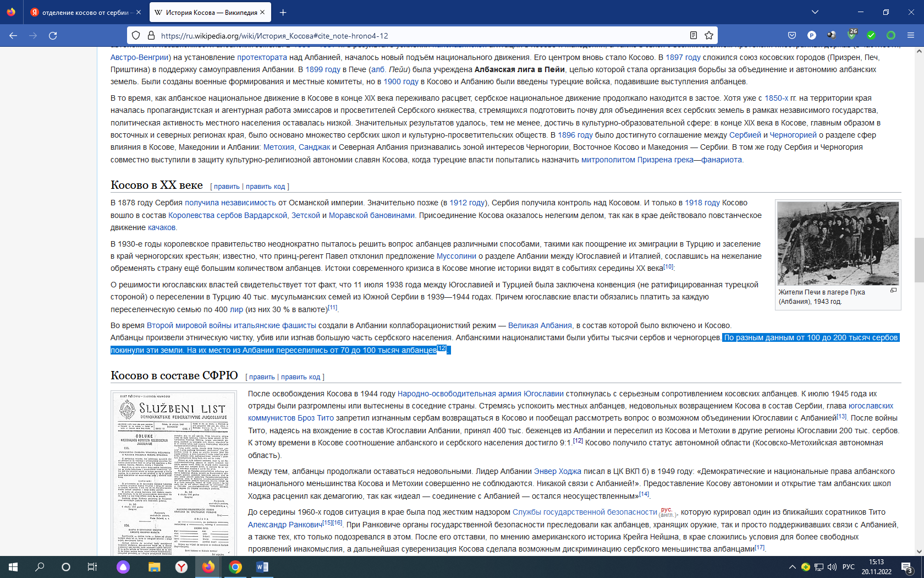Expand the list all tabs chevron

[x=815, y=12]
